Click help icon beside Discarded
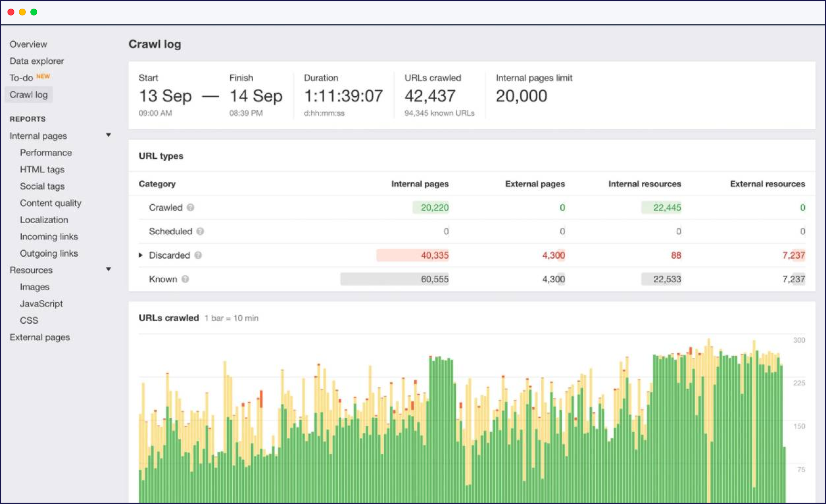 point(198,255)
